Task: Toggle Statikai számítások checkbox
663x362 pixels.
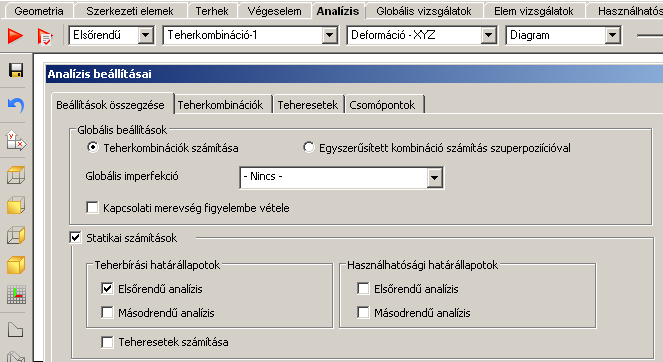Action: click(75, 238)
